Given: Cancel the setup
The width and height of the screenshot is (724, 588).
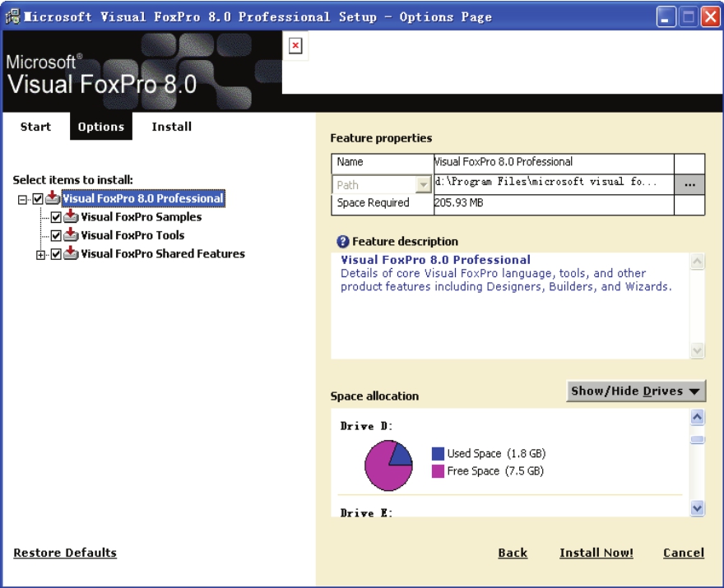Looking at the screenshot, I should pos(684,553).
